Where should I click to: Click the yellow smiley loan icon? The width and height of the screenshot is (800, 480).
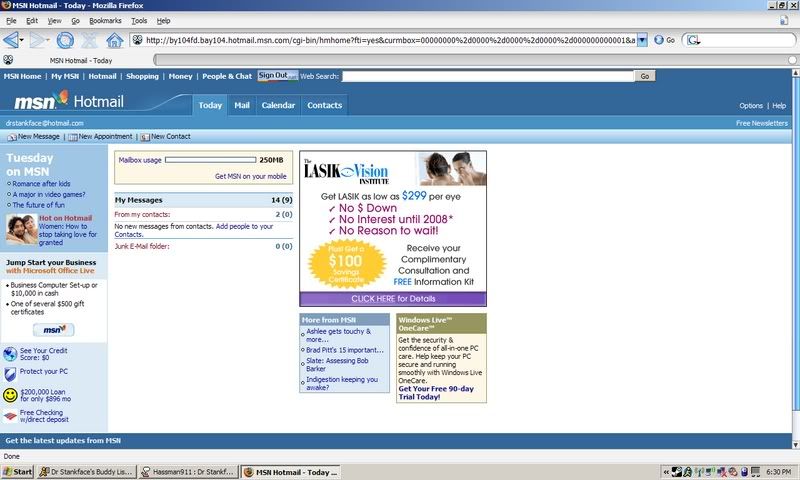click(10, 395)
